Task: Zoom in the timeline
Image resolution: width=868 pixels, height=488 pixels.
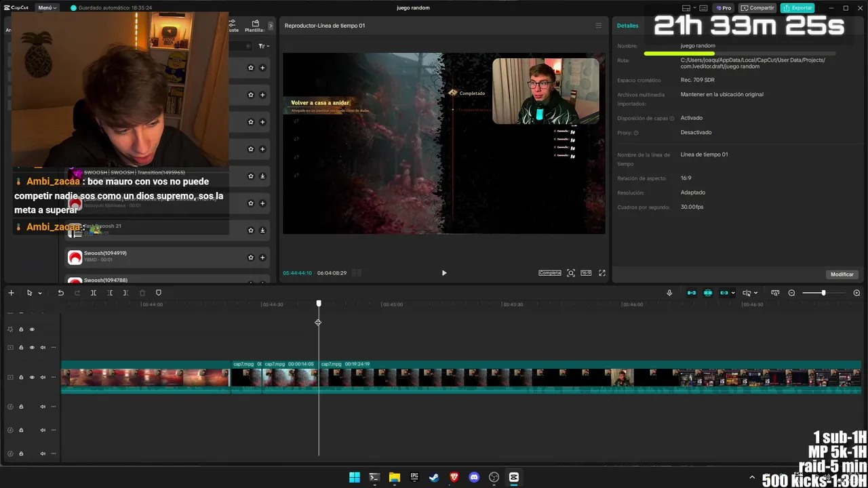Action: click(856, 293)
